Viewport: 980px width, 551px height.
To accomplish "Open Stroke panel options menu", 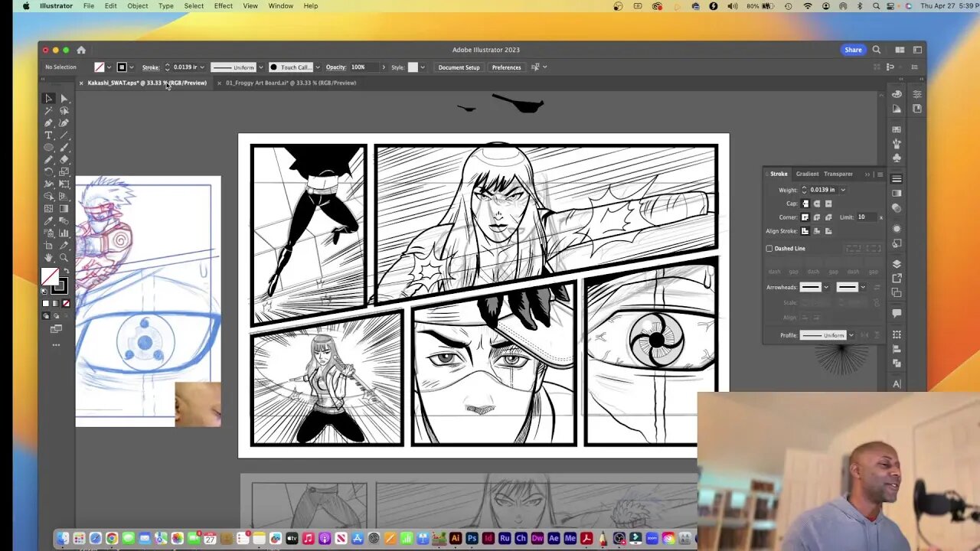I will click(880, 174).
